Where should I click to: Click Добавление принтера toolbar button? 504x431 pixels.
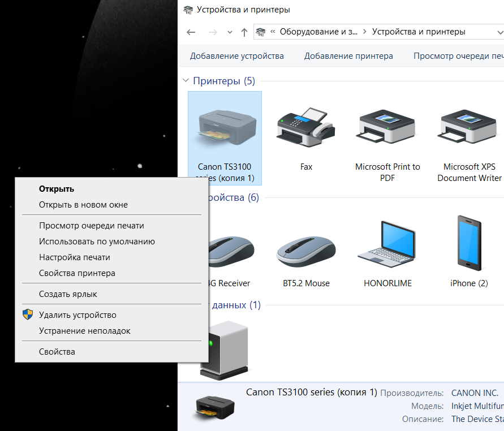click(x=348, y=56)
